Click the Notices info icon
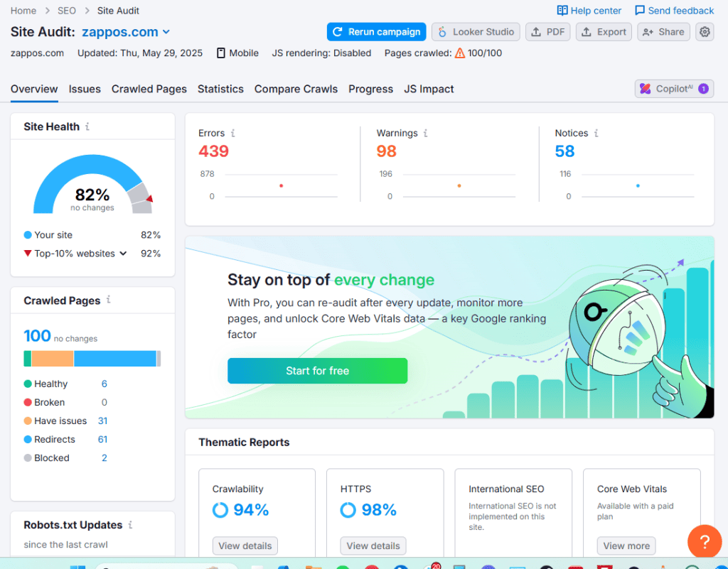728x569 pixels. 596,133
